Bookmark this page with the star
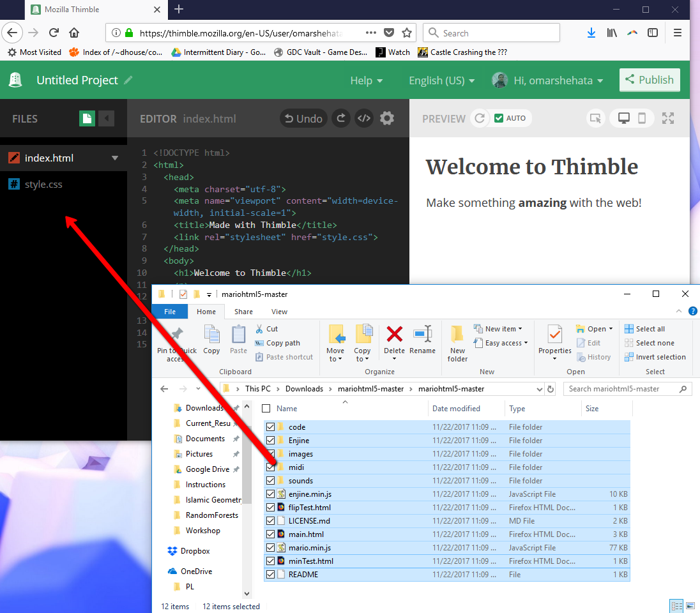Image resolution: width=700 pixels, height=613 pixels. click(x=407, y=33)
